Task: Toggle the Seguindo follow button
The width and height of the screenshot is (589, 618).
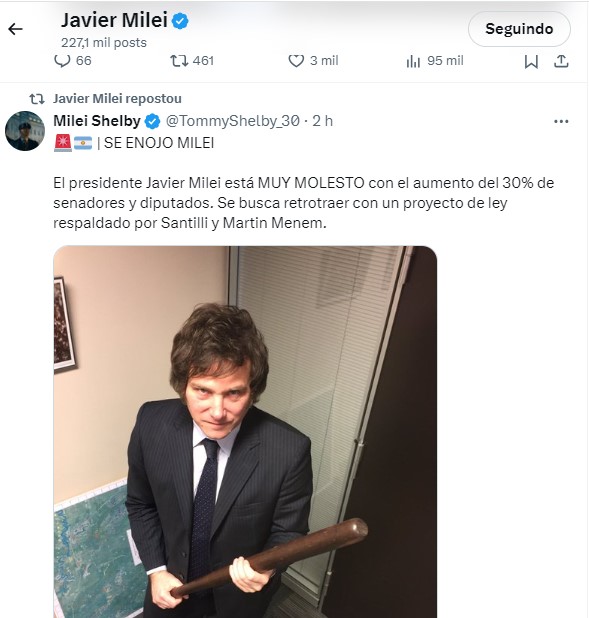Action: 519,29
